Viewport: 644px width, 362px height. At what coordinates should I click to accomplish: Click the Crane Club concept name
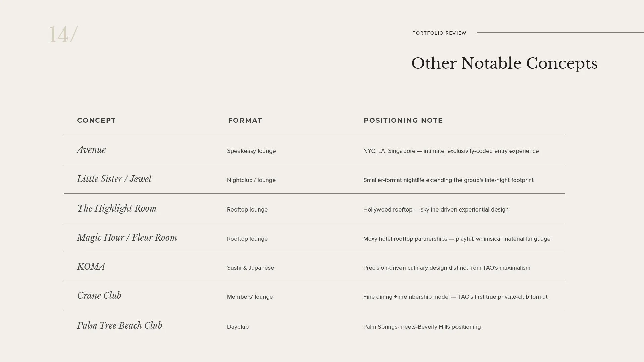[x=99, y=296]
